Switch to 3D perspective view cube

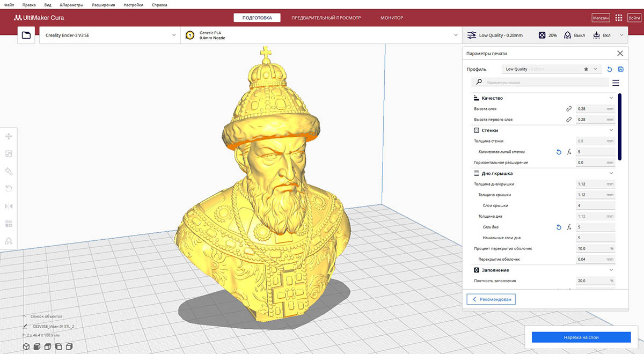(26, 347)
